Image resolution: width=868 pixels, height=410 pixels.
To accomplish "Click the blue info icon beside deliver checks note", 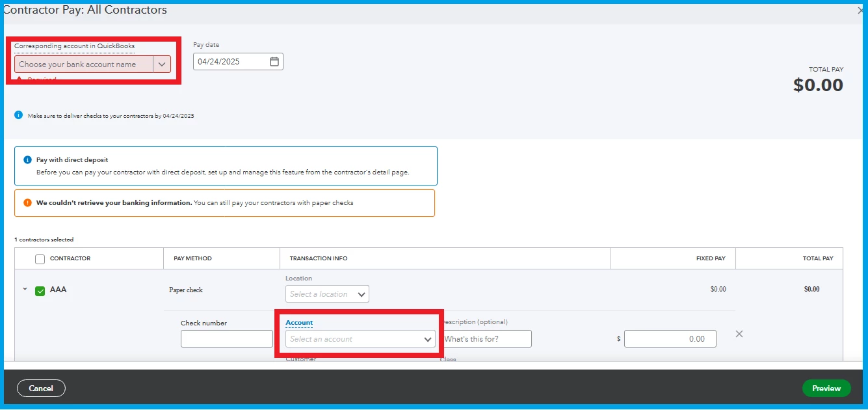I will tap(18, 115).
